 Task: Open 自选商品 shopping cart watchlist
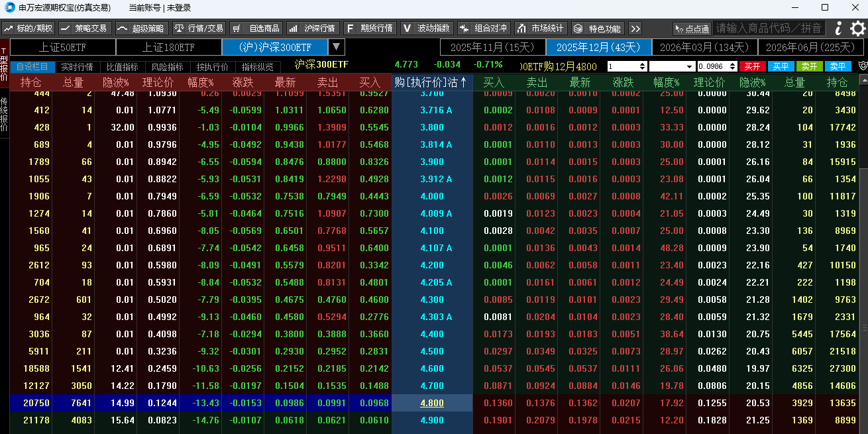coord(256,28)
